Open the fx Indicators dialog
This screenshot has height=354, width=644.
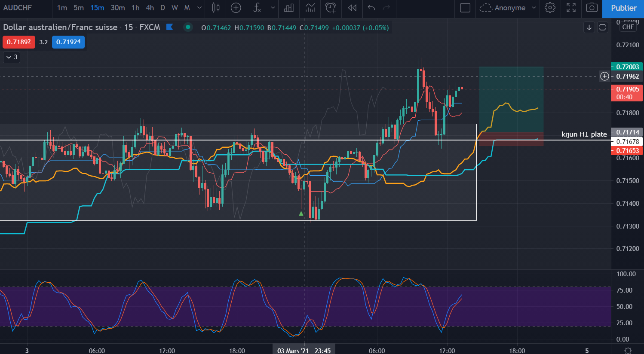[258, 8]
